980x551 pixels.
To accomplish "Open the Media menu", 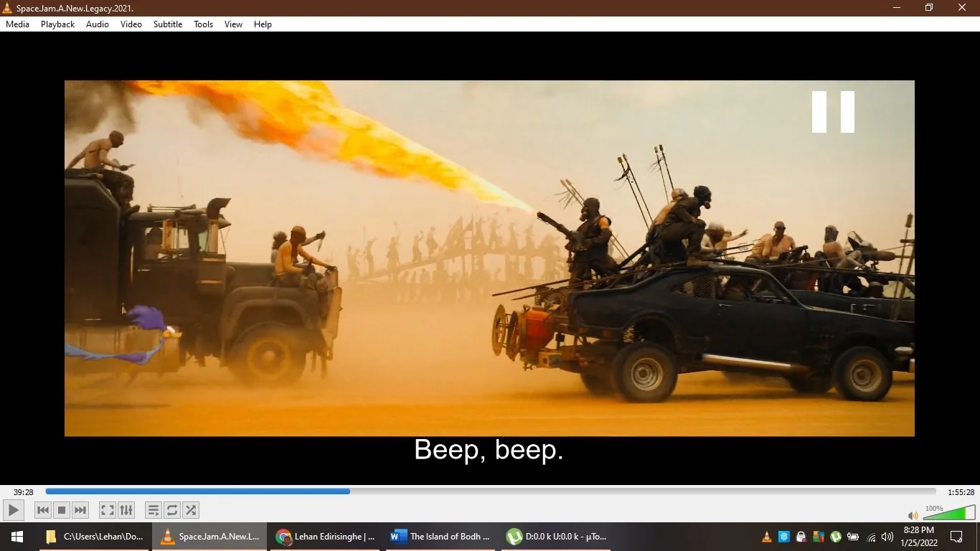I will click(x=18, y=24).
